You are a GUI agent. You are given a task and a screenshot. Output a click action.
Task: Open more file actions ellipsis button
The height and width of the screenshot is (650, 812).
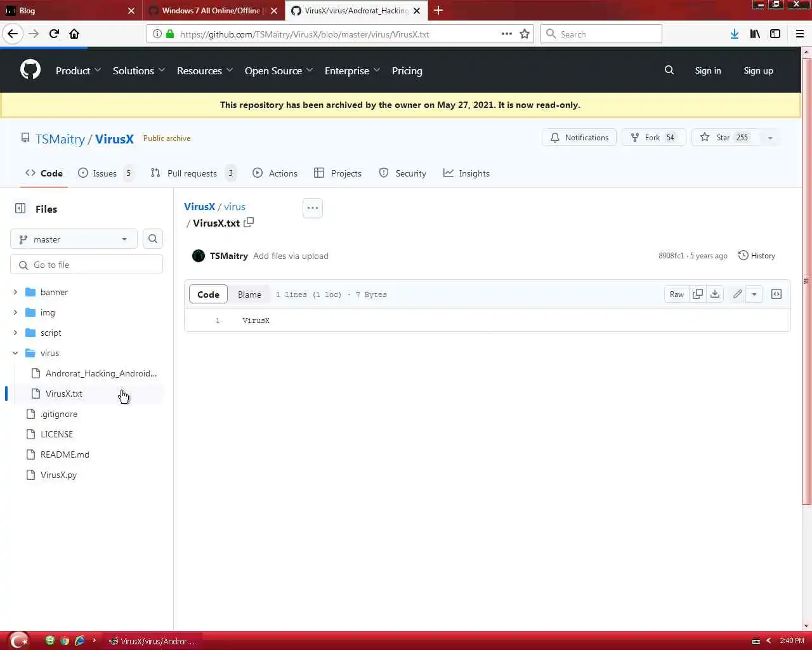(313, 208)
